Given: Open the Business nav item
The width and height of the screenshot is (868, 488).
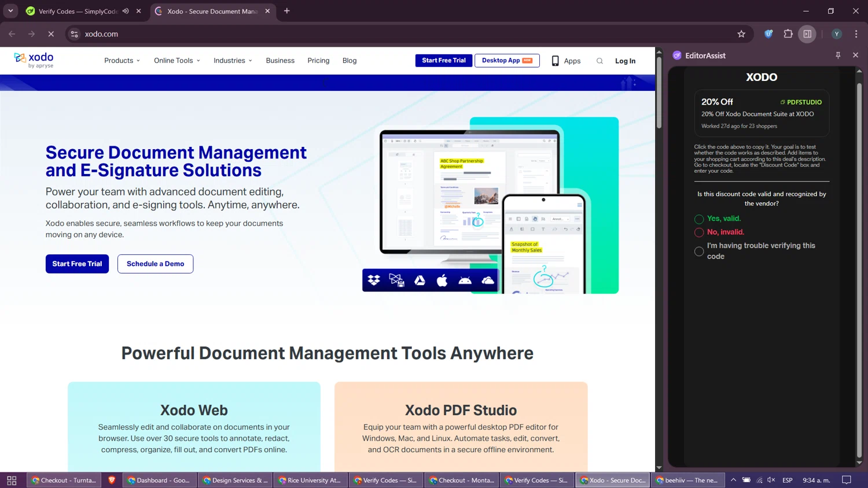Looking at the screenshot, I should (x=280, y=61).
